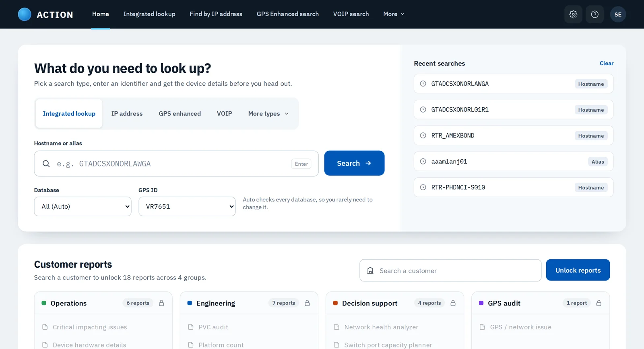Select the IP address search type tab

click(127, 114)
